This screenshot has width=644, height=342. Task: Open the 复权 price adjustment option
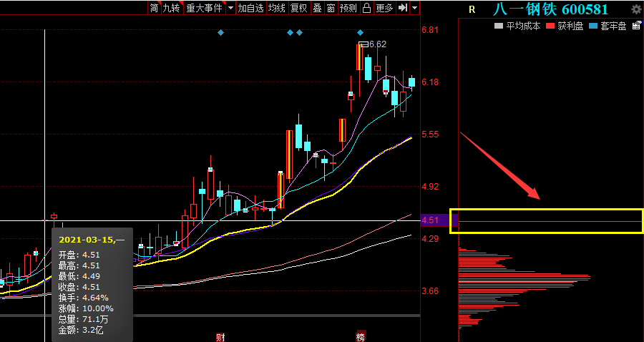(x=298, y=8)
